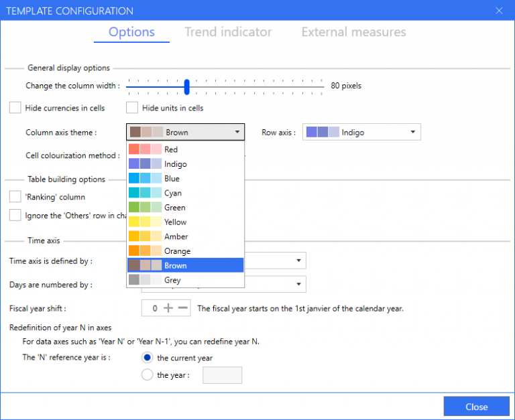Click the Close button
515x420 pixels.
(477, 407)
